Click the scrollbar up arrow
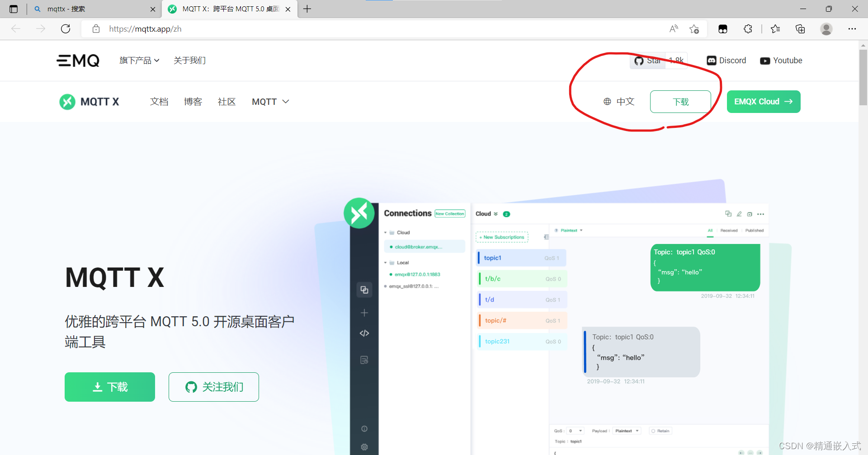Viewport: 868px width, 455px height. click(x=863, y=45)
